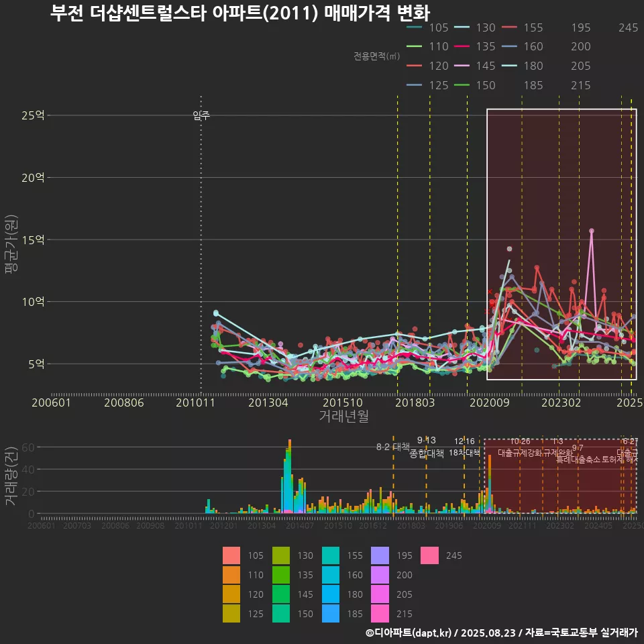
Task: Select the magenta 205 swatch in the volume legend
Action: coord(380,594)
